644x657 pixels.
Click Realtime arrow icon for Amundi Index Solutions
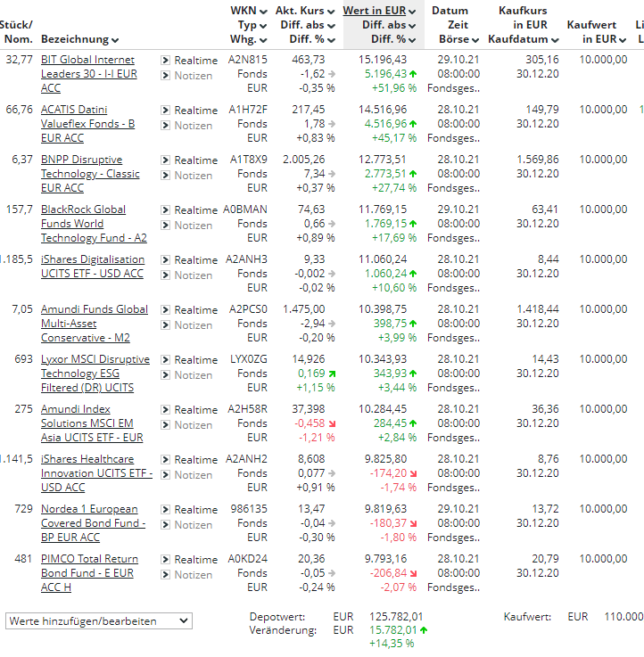click(x=166, y=409)
